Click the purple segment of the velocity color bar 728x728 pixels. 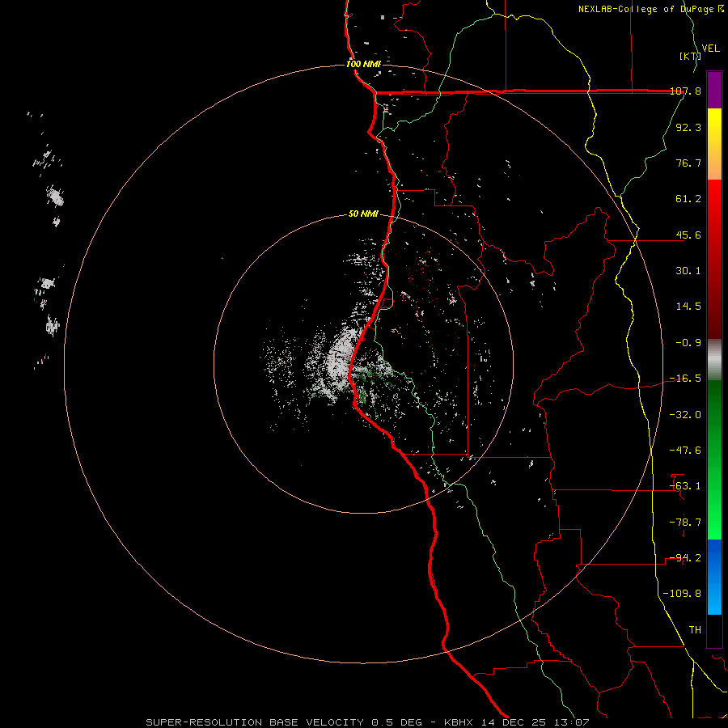pos(714,90)
